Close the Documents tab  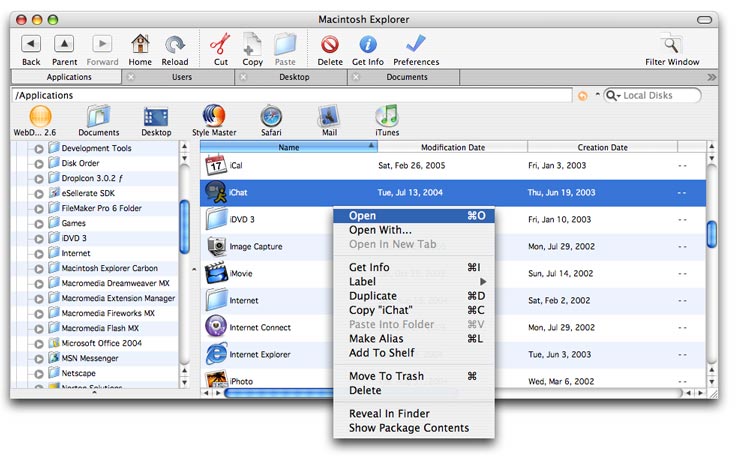click(x=356, y=77)
